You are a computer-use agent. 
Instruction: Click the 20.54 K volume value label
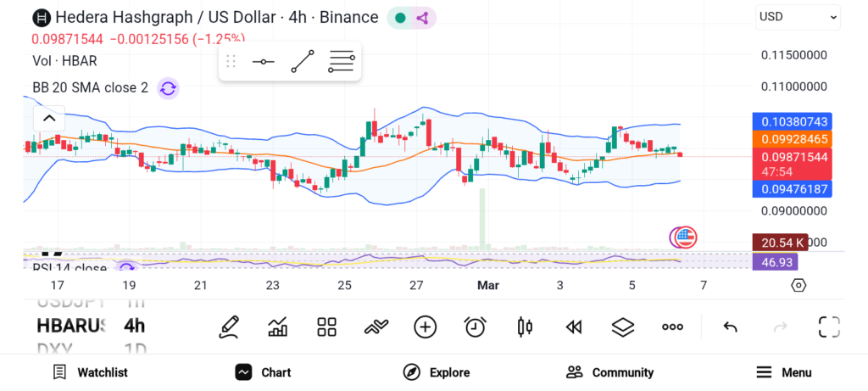click(781, 243)
